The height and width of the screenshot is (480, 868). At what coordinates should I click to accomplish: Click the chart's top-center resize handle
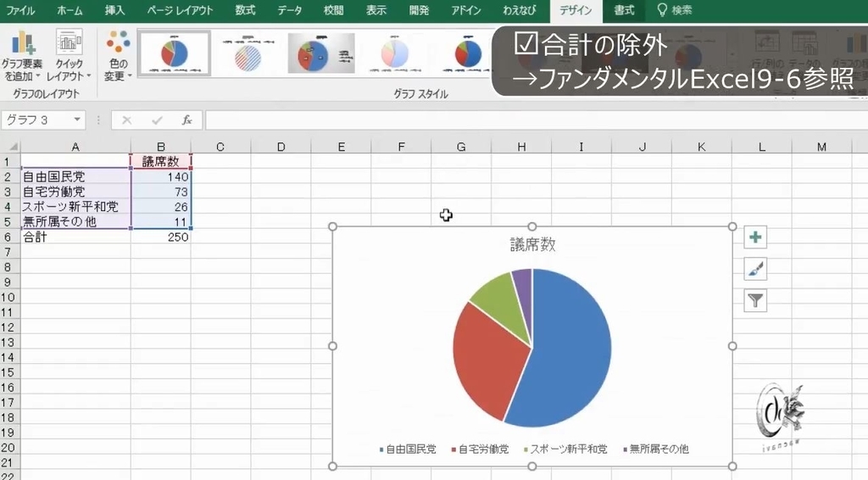(532, 226)
